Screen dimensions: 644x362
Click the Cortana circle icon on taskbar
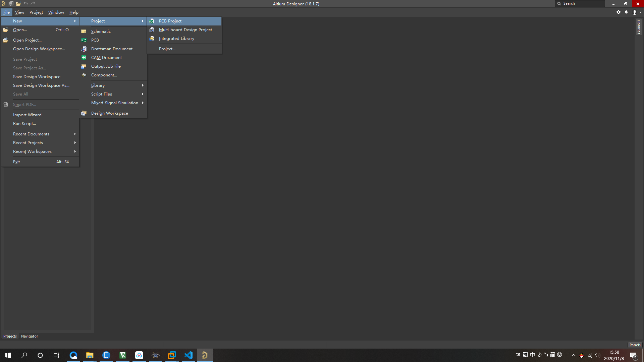40,355
